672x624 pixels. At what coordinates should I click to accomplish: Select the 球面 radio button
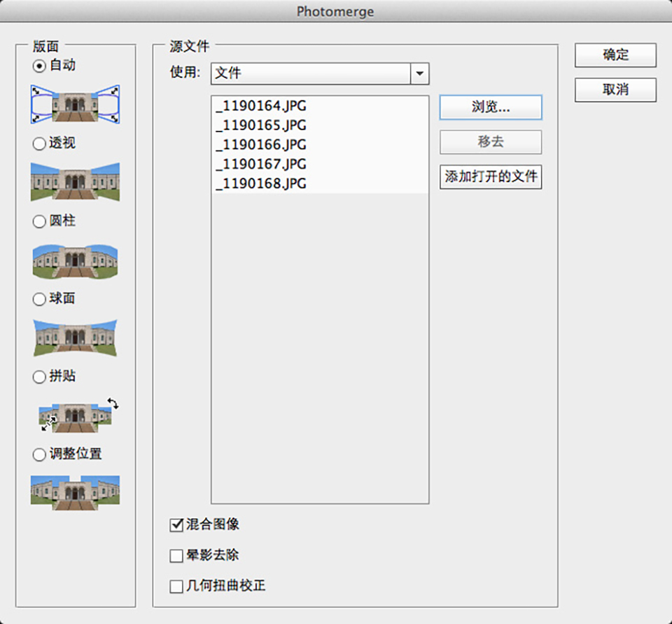pos(39,299)
